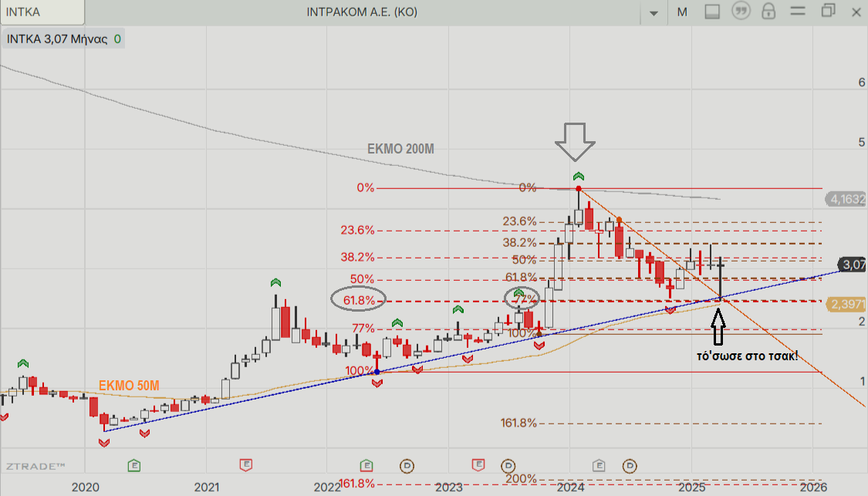Image resolution: width=868 pixels, height=496 pixels.
Task: Open the D dividend marker in 2022
Action: click(x=407, y=466)
